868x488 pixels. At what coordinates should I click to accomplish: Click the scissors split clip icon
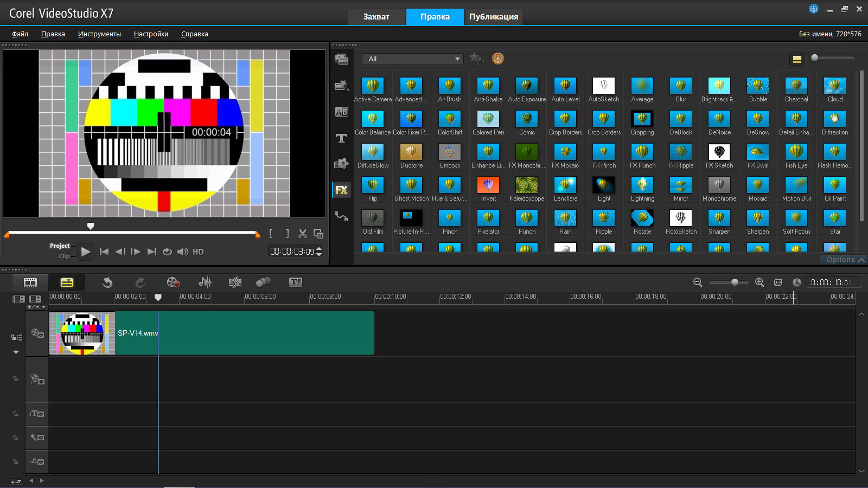[303, 234]
